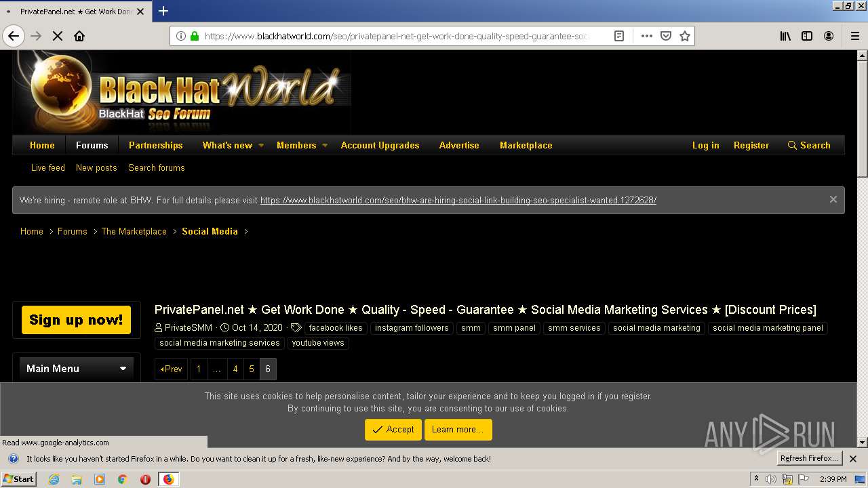The image size is (868, 488).
Task: Open Partnerships in navigation bar
Action: [x=156, y=145]
